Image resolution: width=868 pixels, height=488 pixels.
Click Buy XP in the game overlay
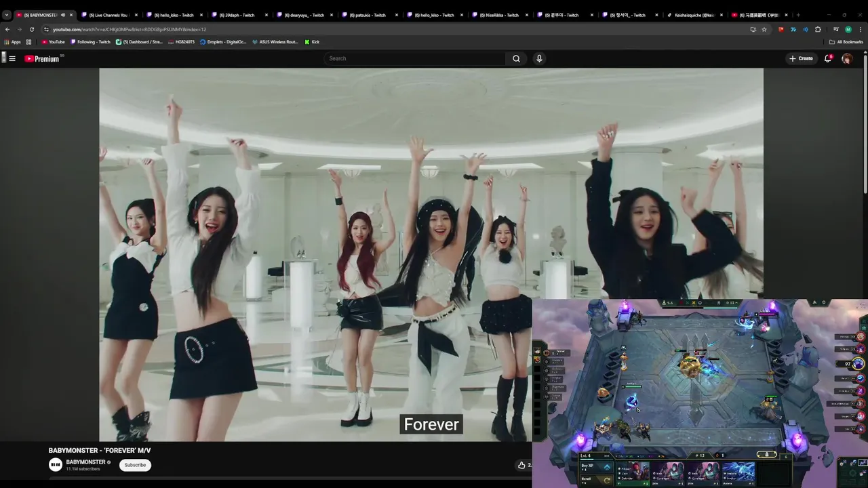click(596, 467)
